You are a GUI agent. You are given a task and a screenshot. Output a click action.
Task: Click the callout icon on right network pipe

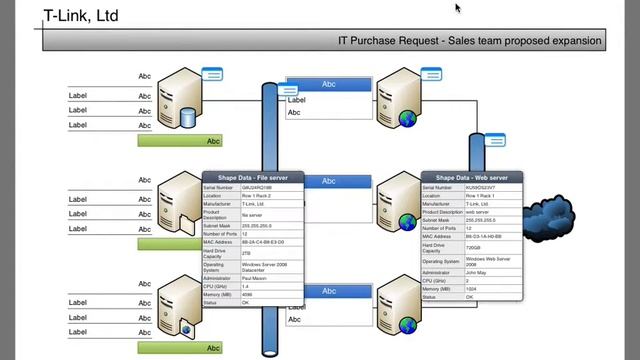(496, 140)
